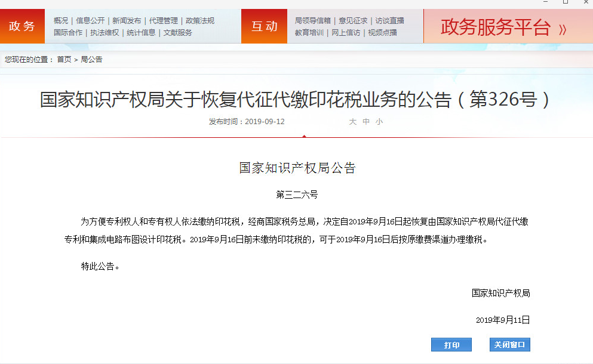Open 政策法规 navigation link
This screenshot has height=364, width=593.
pyautogui.click(x=200, y=21)
